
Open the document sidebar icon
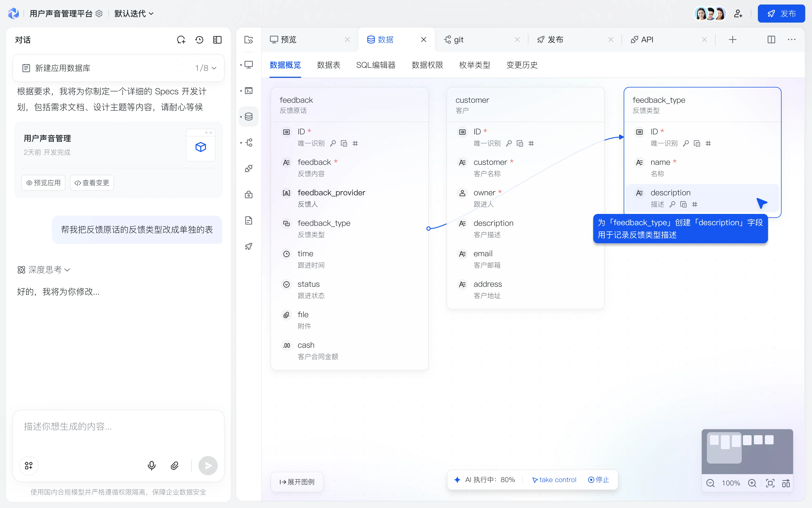[x=249, y=220]
